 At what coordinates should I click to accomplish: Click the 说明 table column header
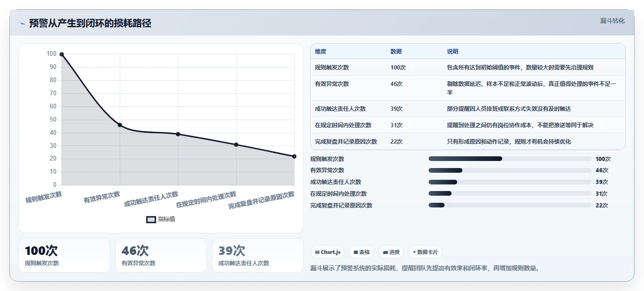click(x=453, y=52)
